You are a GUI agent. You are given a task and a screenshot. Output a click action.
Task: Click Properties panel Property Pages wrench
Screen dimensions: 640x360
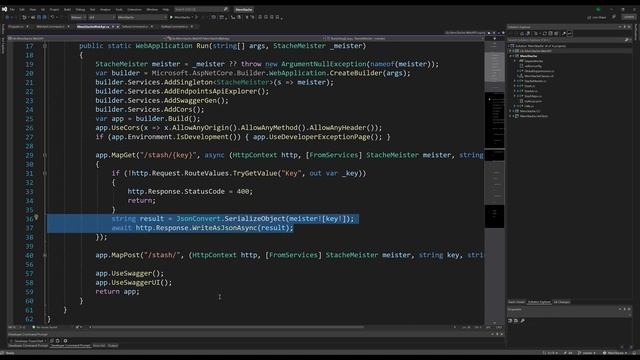[x=522, y=321]
